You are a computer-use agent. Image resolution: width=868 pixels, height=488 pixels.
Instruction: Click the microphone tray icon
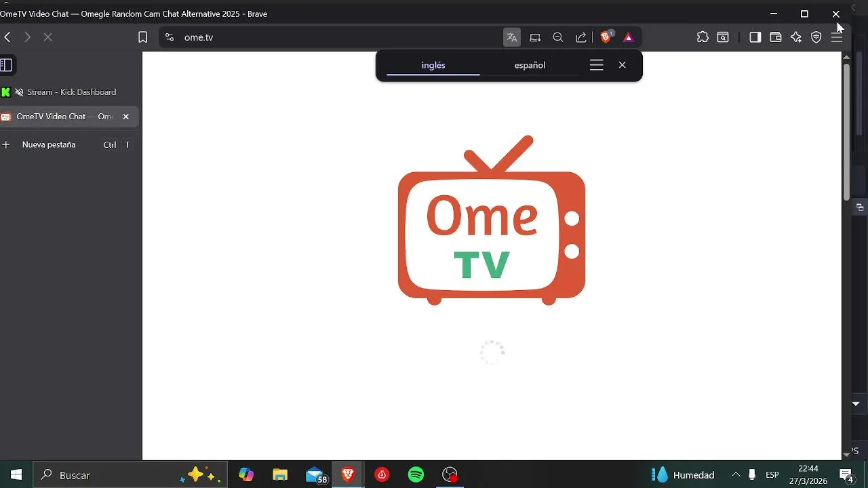(x=752, y=474)
